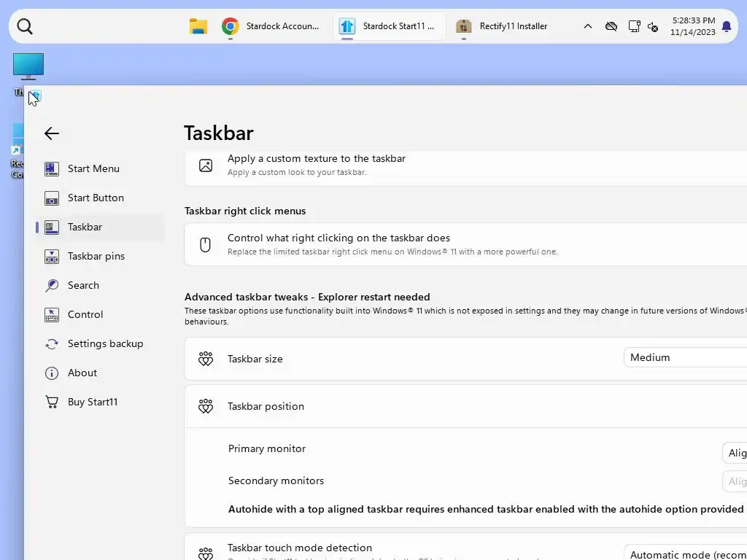Click the Buy Start11 cart icon

coord(52,402)
